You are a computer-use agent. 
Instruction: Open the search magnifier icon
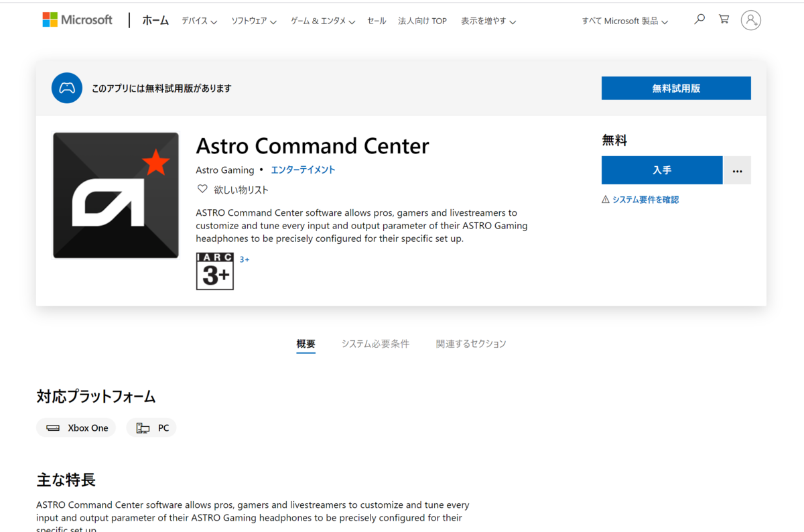click(x=699, y=19)
